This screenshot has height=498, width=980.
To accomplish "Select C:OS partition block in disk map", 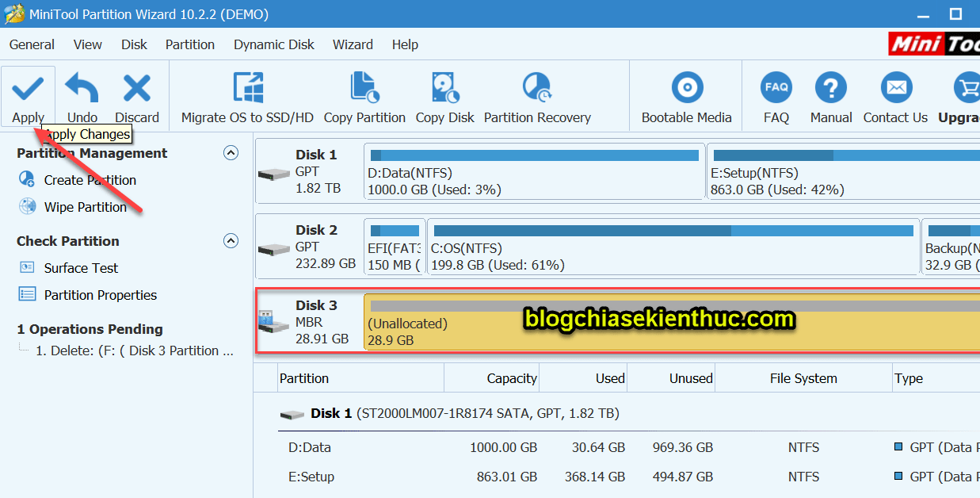I will tap(673, 247).
